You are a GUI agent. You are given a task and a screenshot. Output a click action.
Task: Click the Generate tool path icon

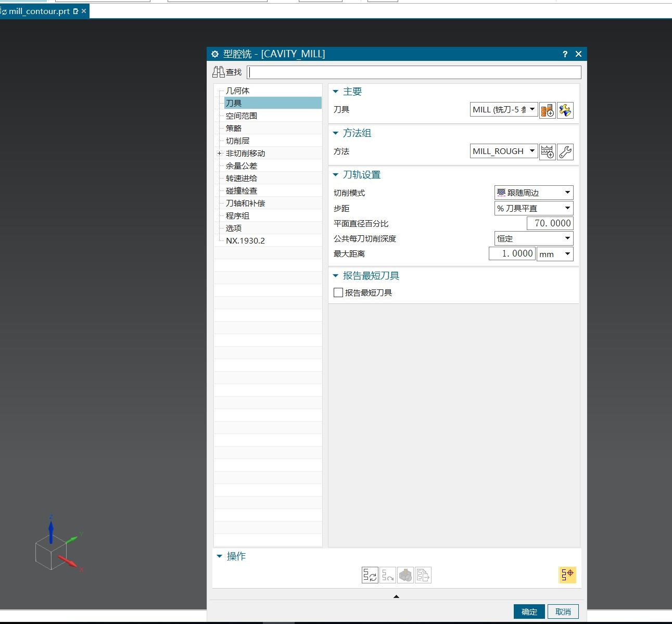tap(370, 575)
